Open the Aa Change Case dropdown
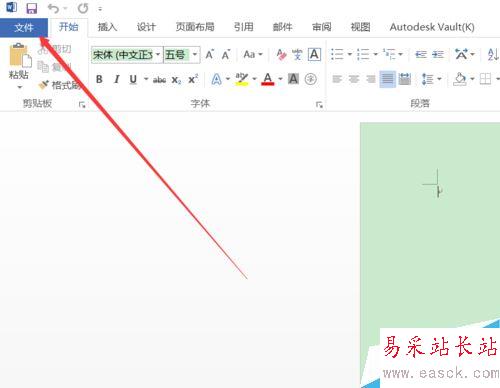 (253, 54)
